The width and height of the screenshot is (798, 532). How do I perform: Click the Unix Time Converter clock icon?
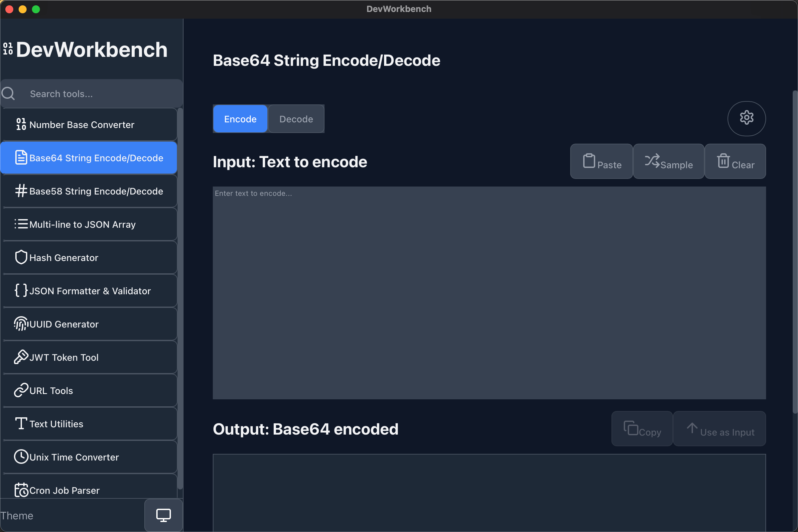click(x=21, y=457)
